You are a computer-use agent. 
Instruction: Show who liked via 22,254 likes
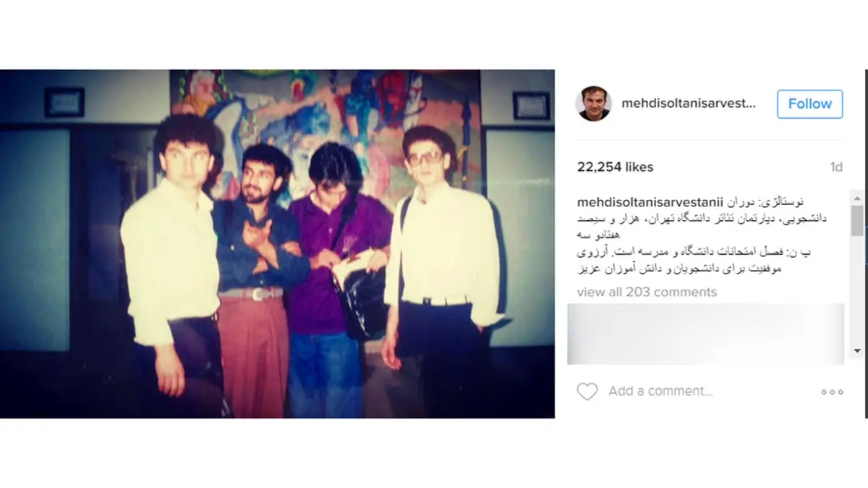pos(616,167)
